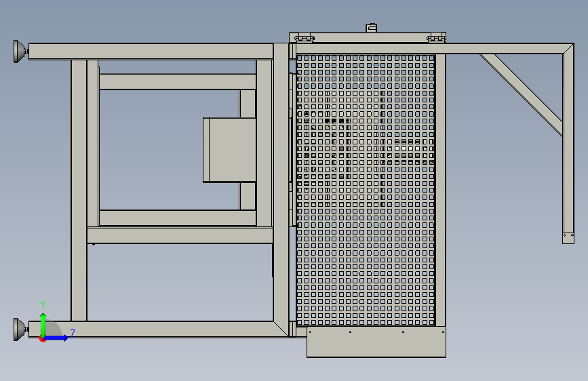Click the green Y axis arrow of triad

(43, 325)
